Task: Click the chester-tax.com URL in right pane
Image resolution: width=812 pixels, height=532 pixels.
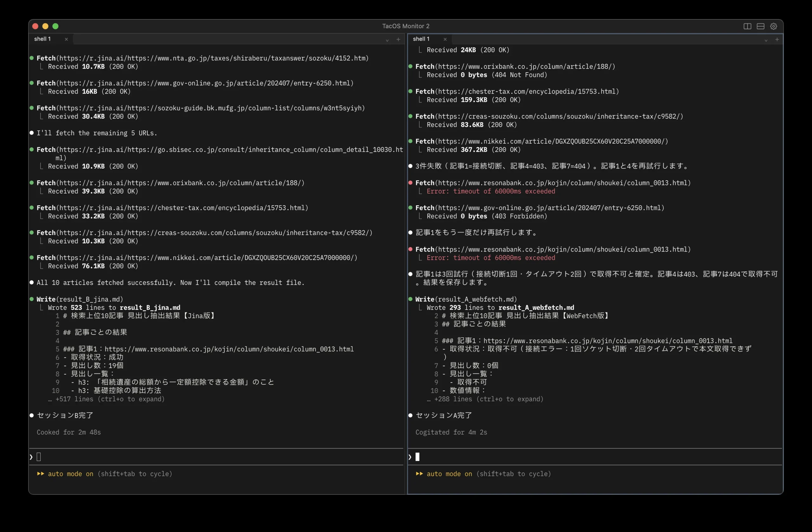Action: [x=527, y=91]
